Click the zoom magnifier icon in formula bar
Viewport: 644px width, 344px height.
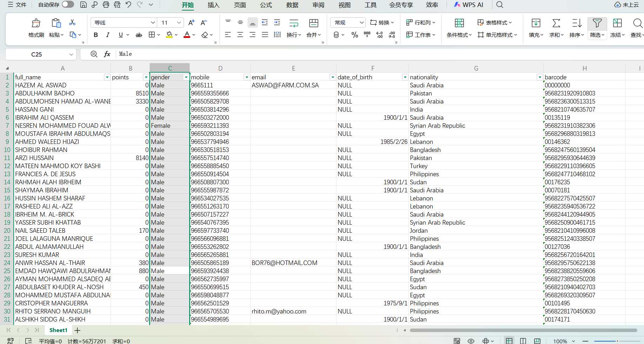point(94,54)
